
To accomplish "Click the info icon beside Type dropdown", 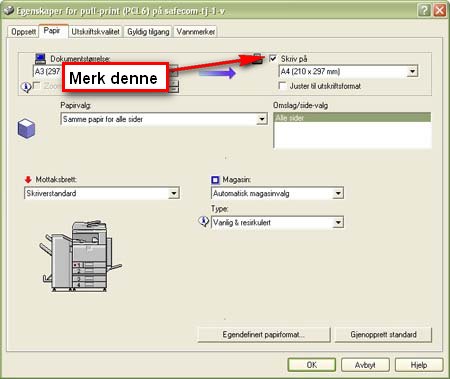I will (x=203, y=221).
